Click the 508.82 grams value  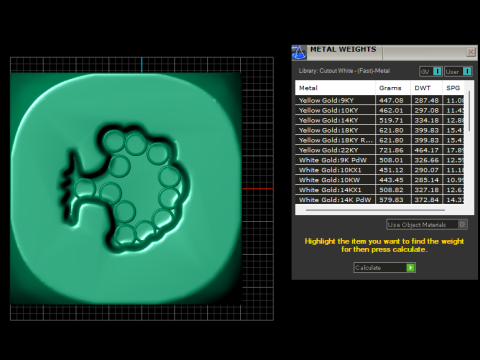tap(391, 190)
